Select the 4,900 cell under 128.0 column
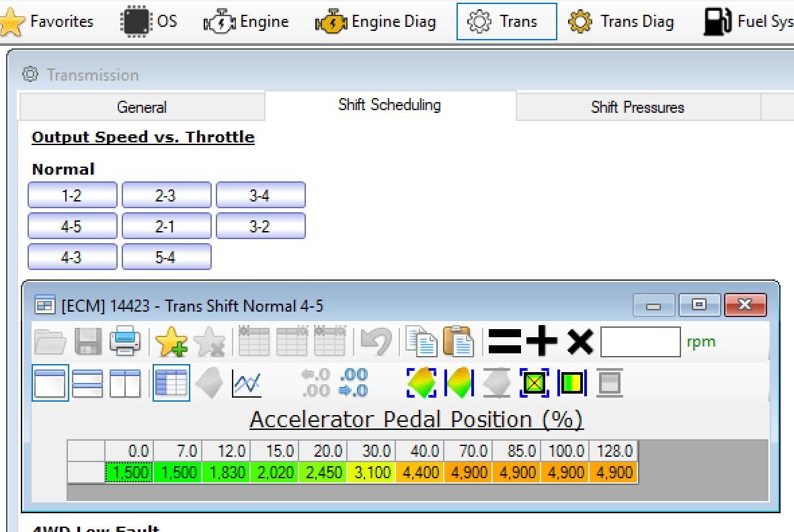 (614, 472)
